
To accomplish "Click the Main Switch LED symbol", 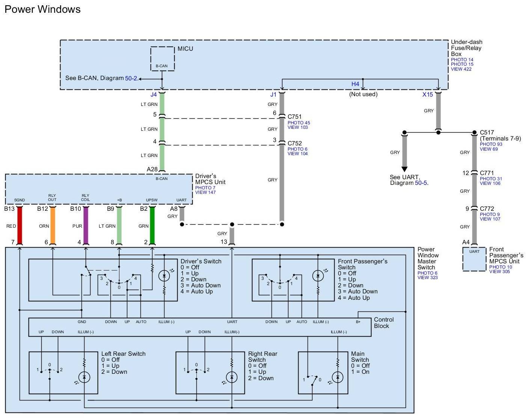I will pos(338,377).
